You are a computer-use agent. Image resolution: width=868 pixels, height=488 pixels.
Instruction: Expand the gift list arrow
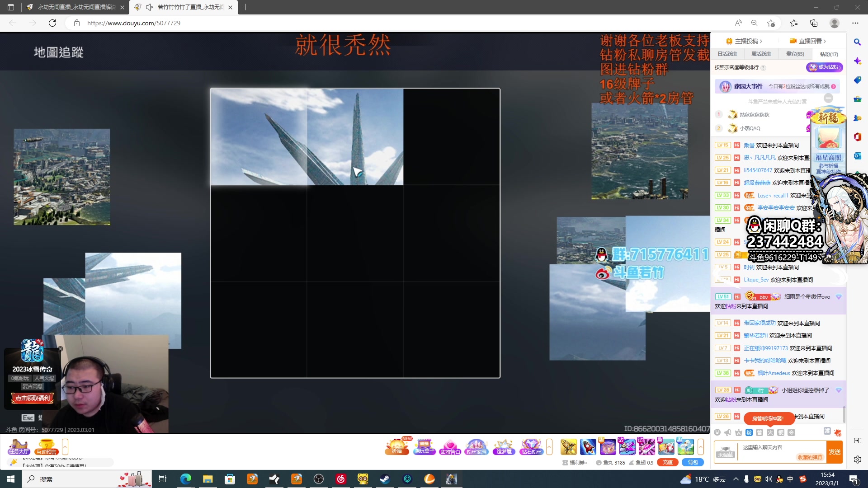[x=701, y=447]
